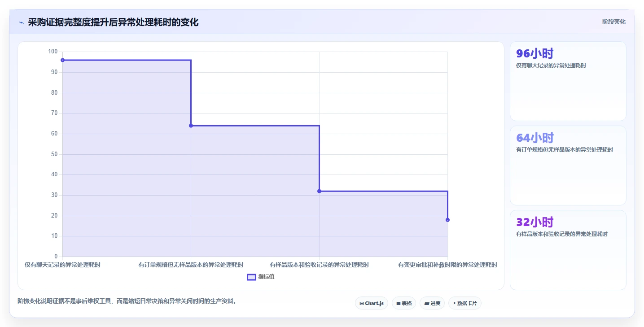Click the y-axis value 0

pyautogui.click(x=56, y=257)
